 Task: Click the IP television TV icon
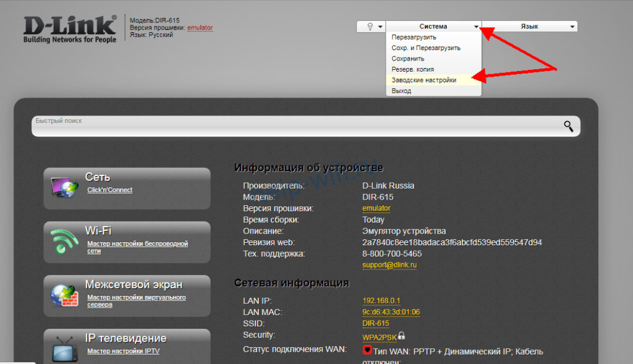[x=65, y=347]
